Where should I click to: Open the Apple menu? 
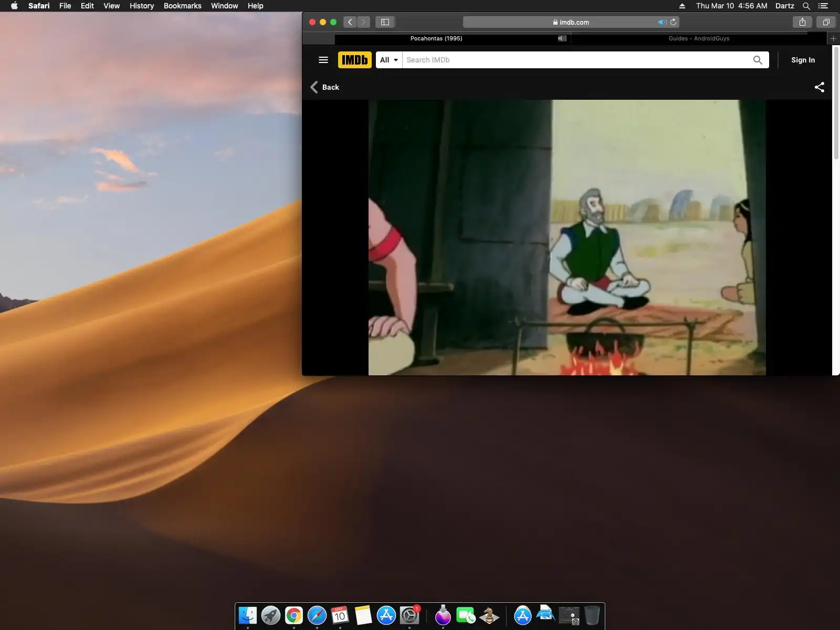14,6
